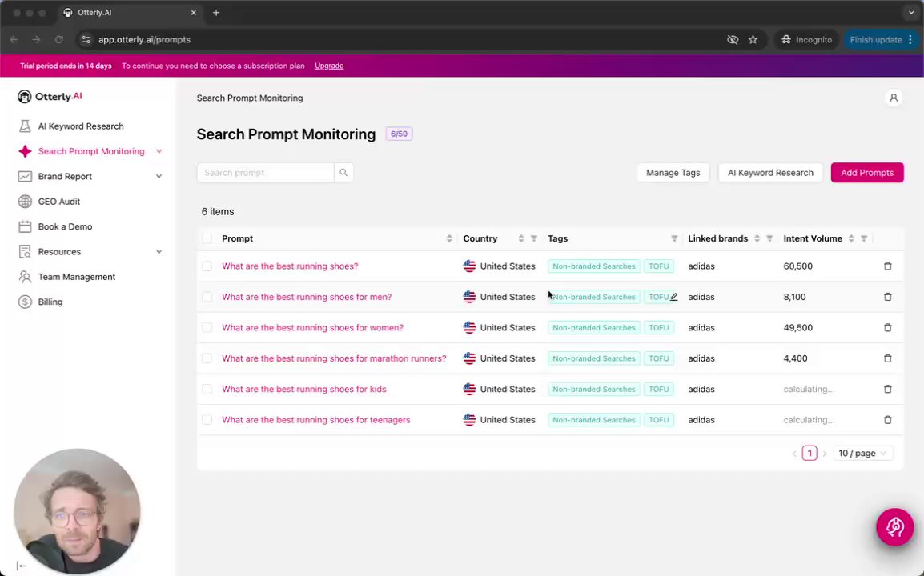The width and height of the screenshot is (924, 576).
Task: Open Book a Demo in sidebar
Action: [x=65, y=226]
